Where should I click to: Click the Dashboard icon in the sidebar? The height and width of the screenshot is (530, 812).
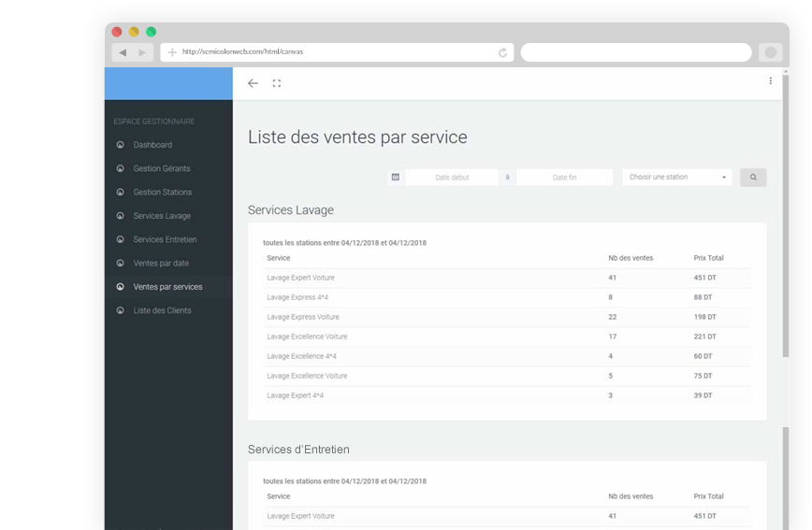click(120, 145)
